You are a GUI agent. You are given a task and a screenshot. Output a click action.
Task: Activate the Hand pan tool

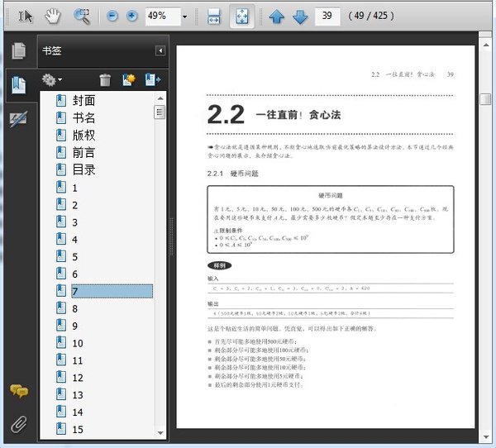pos(52,16)
